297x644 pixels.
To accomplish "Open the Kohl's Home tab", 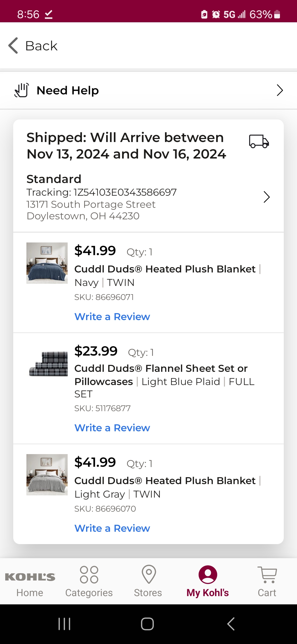I will 30,581.
